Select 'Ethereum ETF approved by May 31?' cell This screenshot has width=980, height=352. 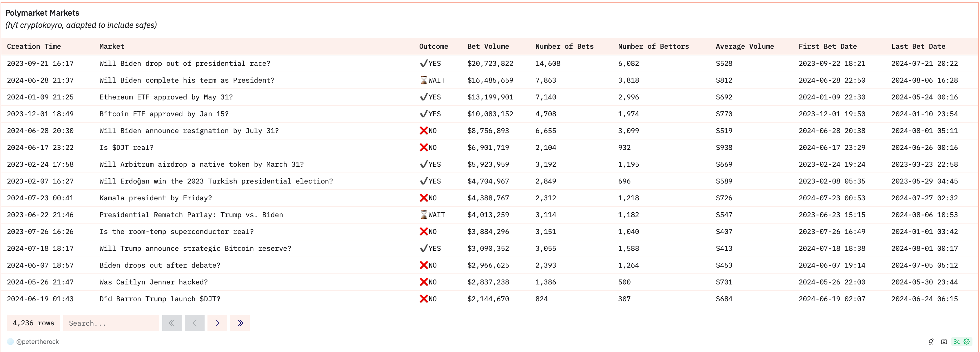pyautogui.click(x=166, y=97)
